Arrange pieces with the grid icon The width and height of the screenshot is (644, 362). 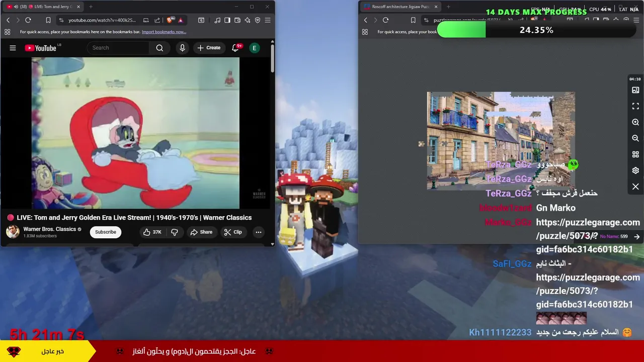[x=635, y=154]
